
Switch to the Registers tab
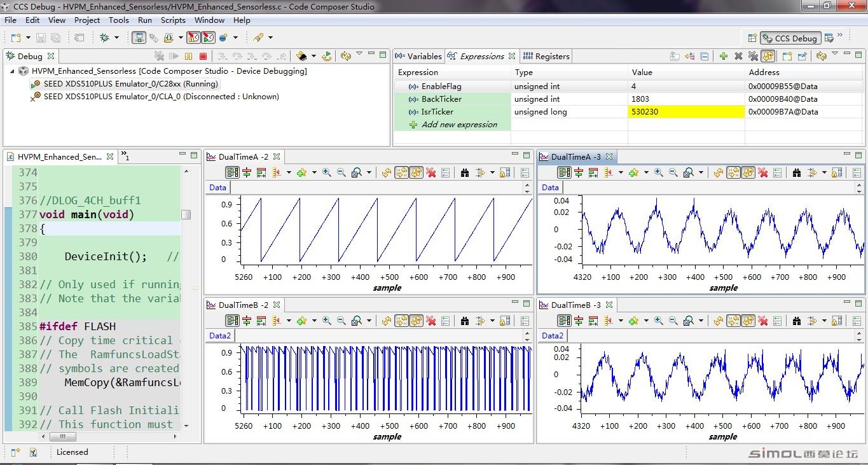tap(546, 56)
